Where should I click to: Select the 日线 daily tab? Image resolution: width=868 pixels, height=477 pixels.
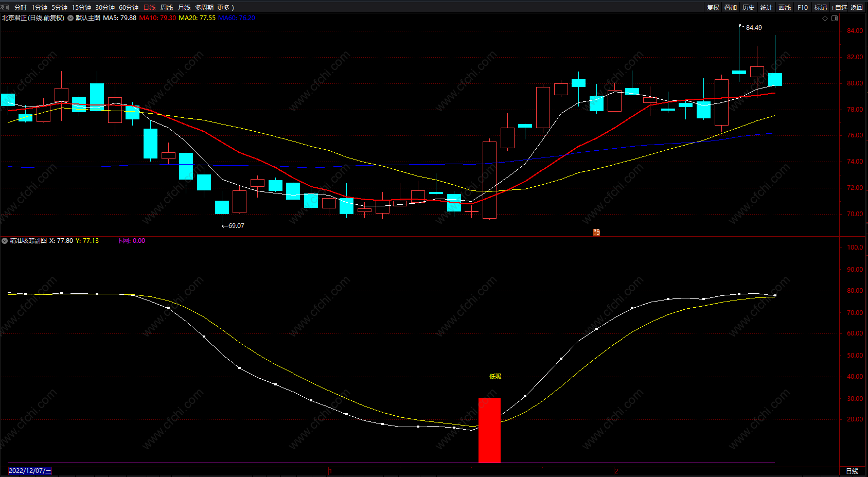coord(149,8)
